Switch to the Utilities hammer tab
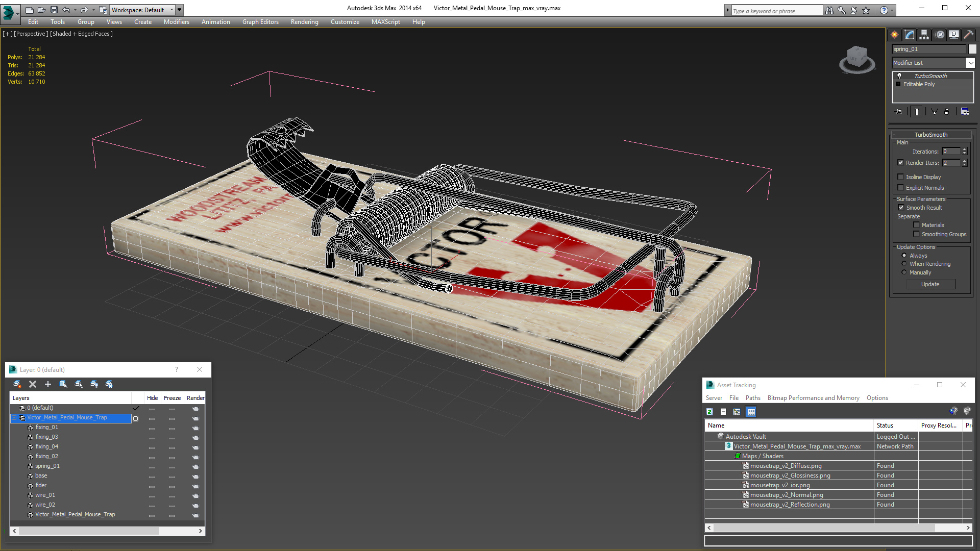Screen dimensions: 980x551 click(x=968, y=35)
